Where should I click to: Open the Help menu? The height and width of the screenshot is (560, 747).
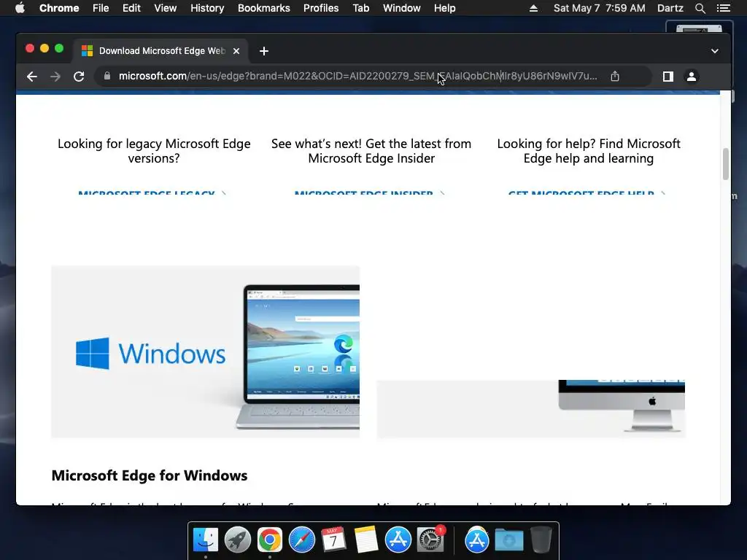[444, 8]
